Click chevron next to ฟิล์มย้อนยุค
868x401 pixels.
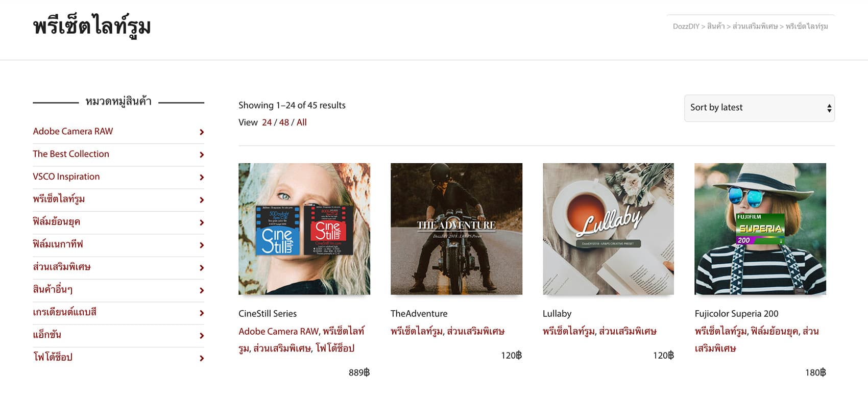click(202, 222)
